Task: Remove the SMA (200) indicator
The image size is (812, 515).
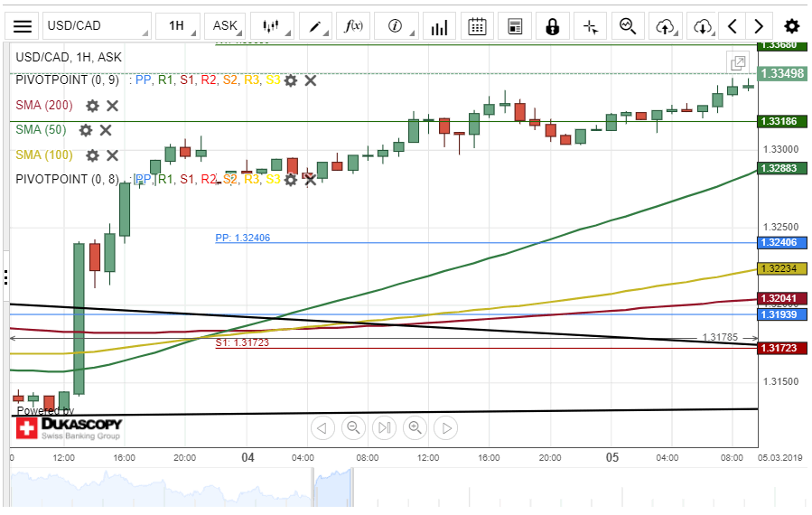Action: (x=112, y=106)
